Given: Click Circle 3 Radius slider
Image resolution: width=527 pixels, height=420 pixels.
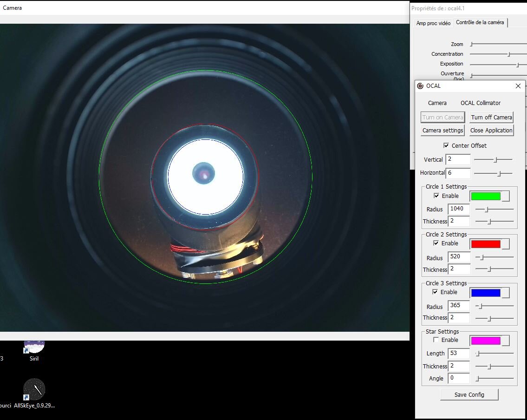Looking at the screenshot, I should [x=494, y=306].
